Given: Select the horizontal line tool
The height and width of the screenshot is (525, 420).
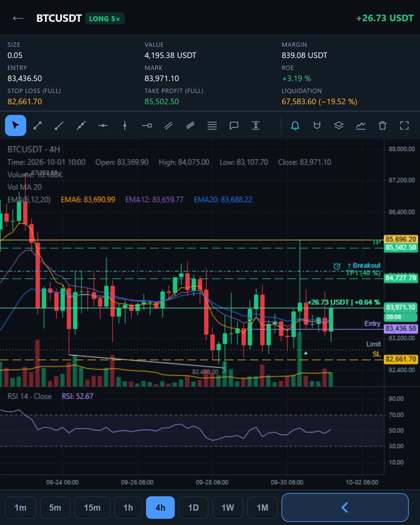Looking at the screenshot, I should pos(103,125).
